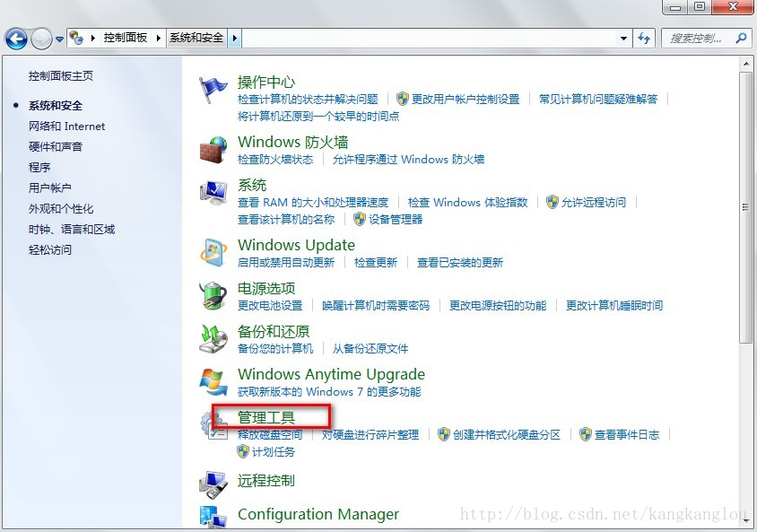This screenshot has height=532, width=757.
Task: Click shield icon beside 允许远程访问
Action: [552, 202]
